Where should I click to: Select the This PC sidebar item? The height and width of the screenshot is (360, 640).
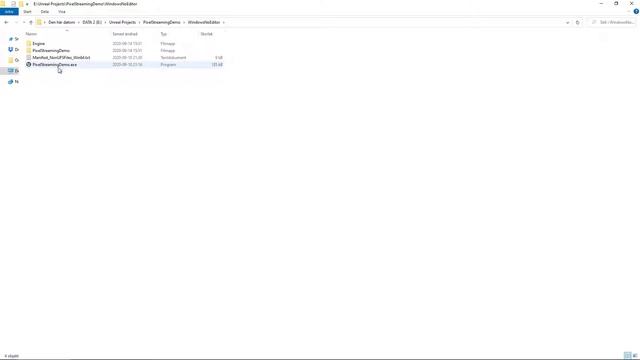click(13, 71)
